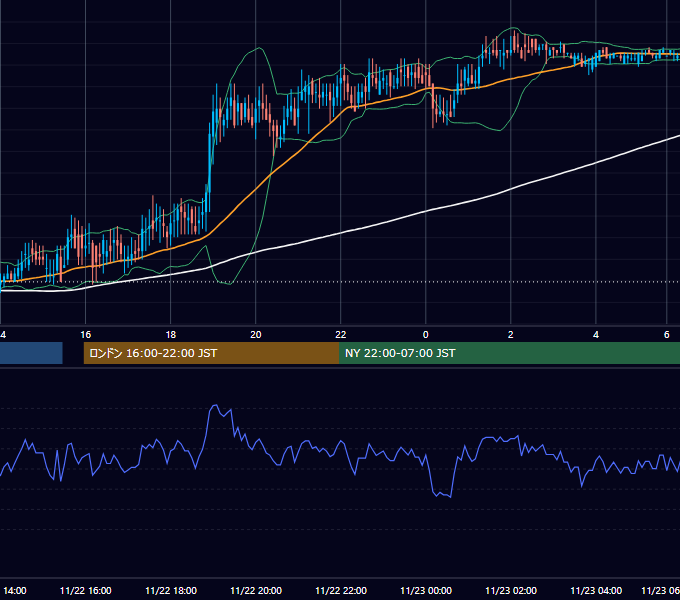Click the '11/22 16:00' label on the lower axis
This screenshot has width=680, height=600.
pos(85,591)
